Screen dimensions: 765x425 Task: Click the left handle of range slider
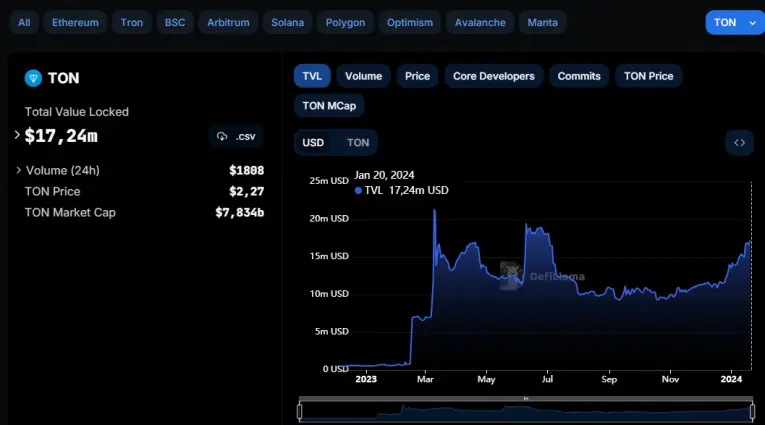300,412
